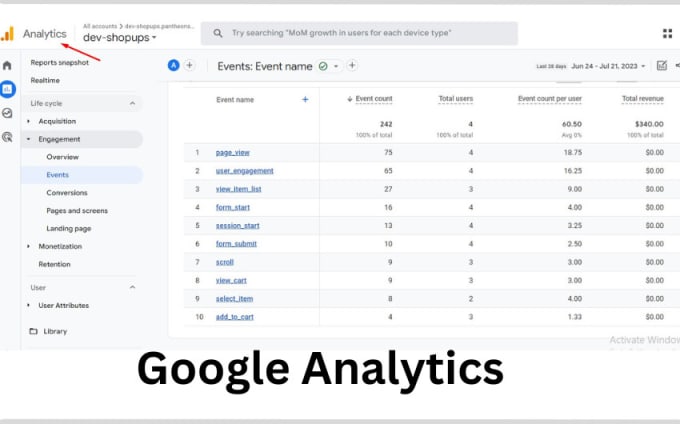Click the search magnifier icon
The width and height of the screenshot is (680, 424).
coord(218,33)
